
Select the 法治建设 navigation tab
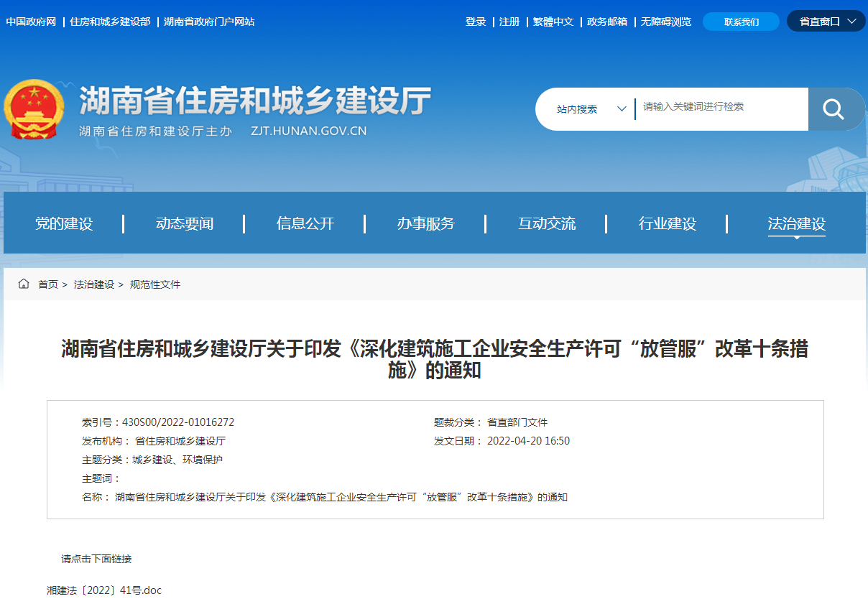coord(796,223)
